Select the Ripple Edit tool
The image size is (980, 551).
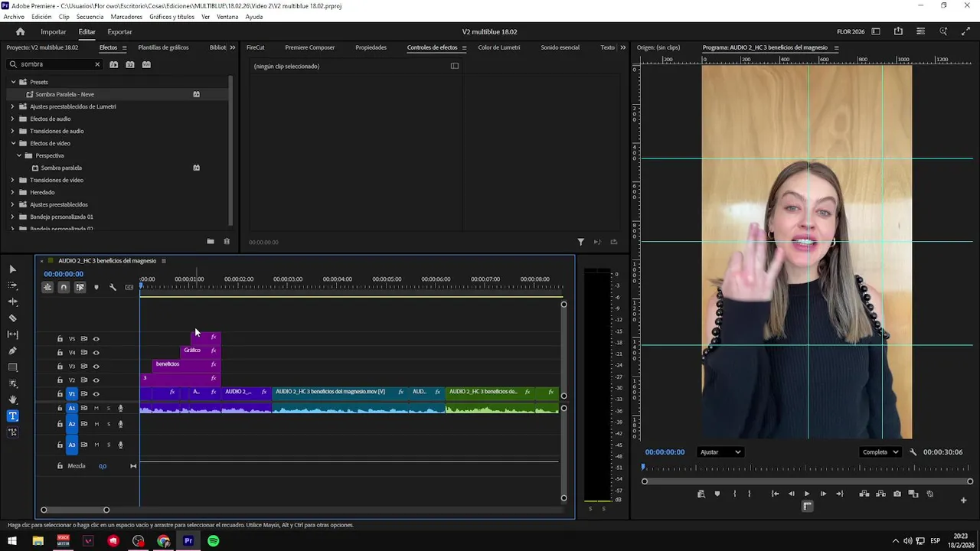pyautogui.click(x=12, y=302)
